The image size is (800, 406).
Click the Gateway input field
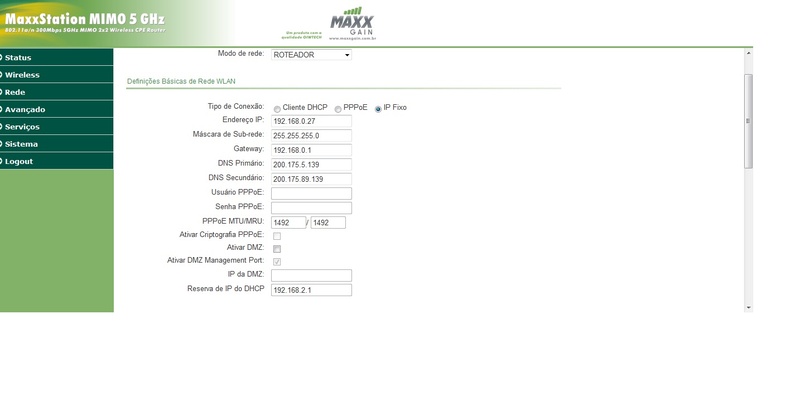click(x=311, y=150)
